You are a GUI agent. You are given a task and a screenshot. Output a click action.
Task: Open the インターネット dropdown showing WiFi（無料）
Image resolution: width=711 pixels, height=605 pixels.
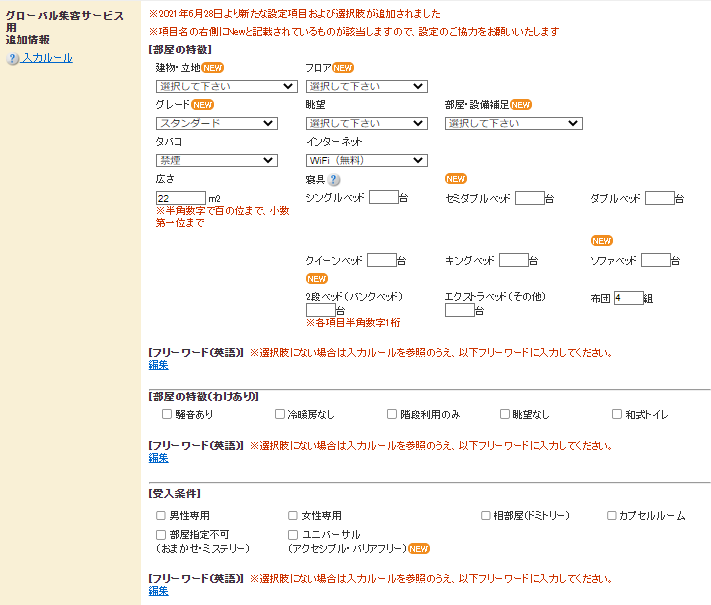(x=366, y=160)
